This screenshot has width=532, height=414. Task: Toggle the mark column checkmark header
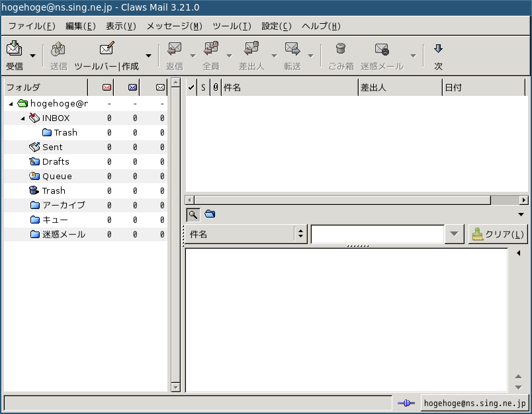pos(191,87)
